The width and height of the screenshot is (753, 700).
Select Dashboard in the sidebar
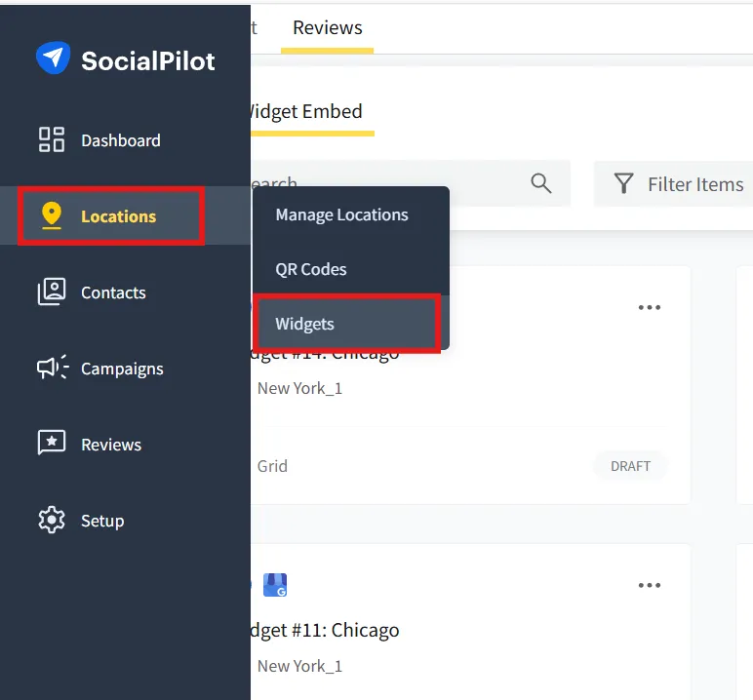[x=121, y=140]
